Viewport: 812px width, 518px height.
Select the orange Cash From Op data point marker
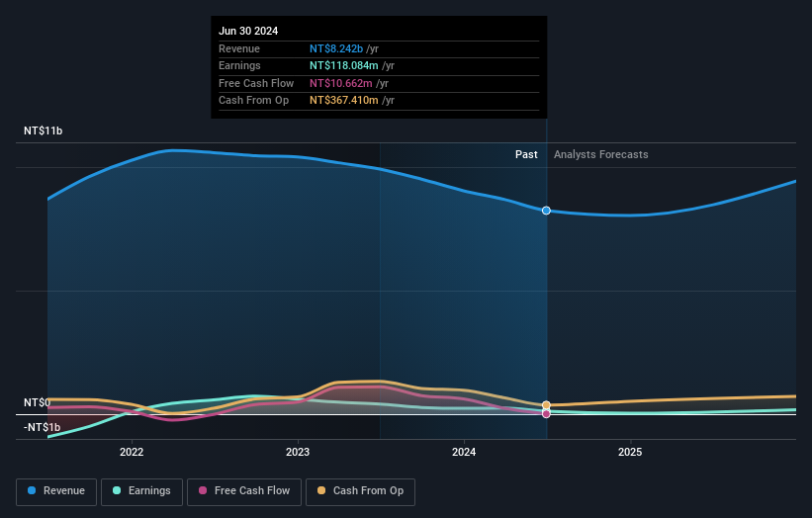546,405
